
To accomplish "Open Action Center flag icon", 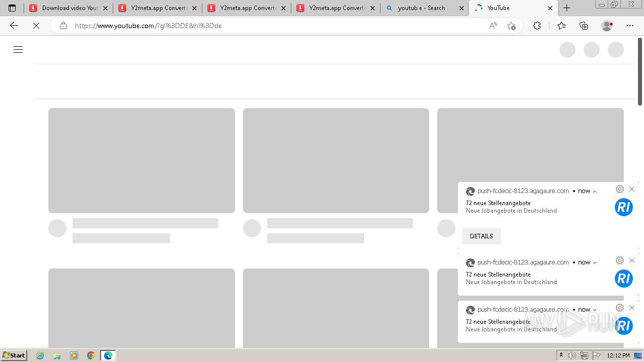I will click(x=596, y=355).
